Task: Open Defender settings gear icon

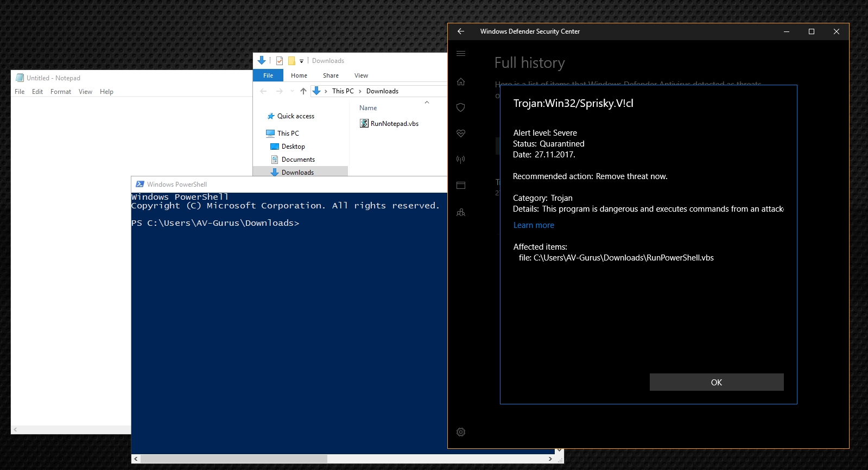Action: (x=461, y=432)
